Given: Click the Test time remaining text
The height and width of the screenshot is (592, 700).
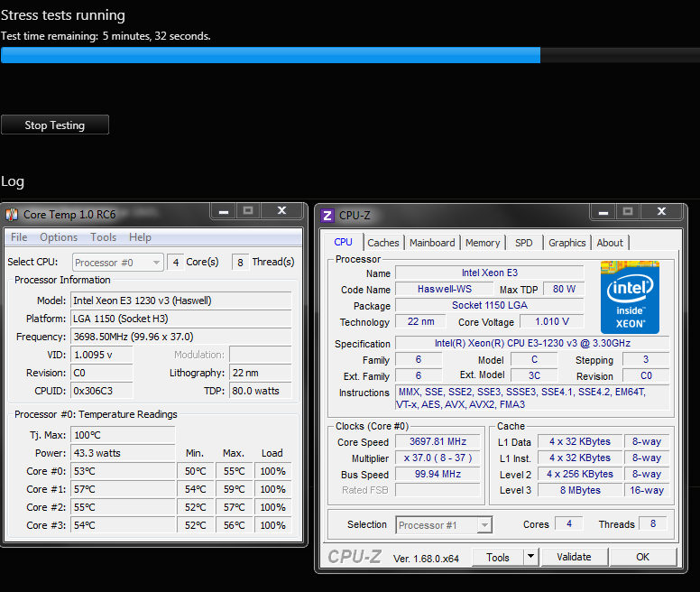Looking at the screenshot, I should click(106, 36).
